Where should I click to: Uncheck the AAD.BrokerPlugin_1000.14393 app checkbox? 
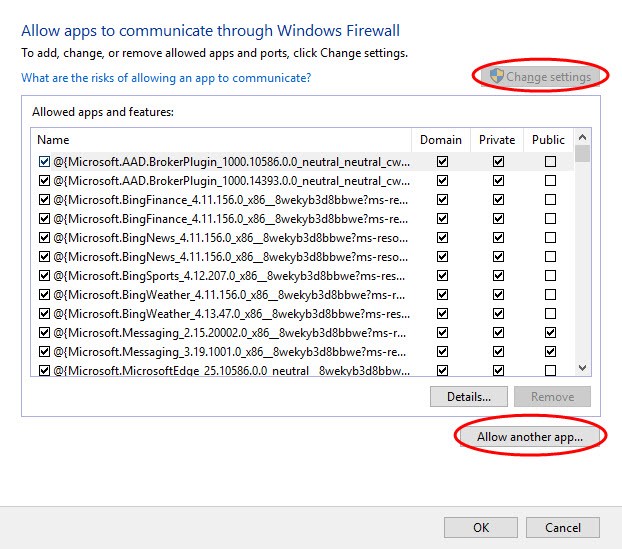pyautogui.click(x=44, y=180)
